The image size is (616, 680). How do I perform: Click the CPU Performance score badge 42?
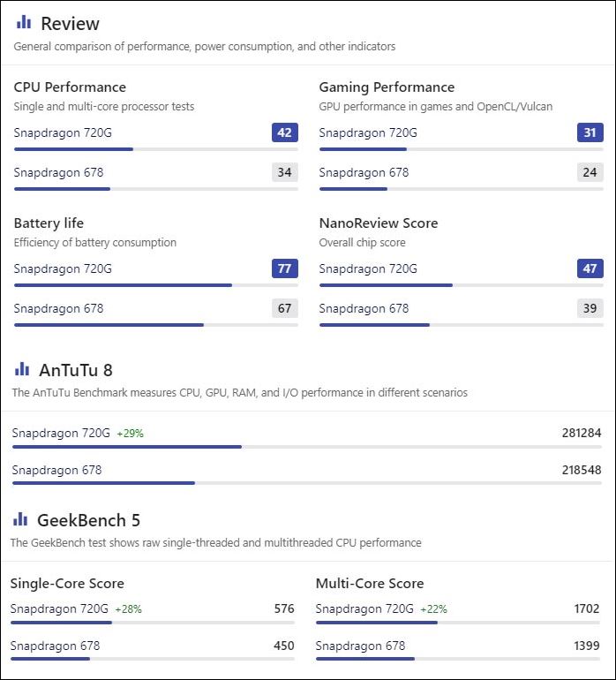click(284, 132)
